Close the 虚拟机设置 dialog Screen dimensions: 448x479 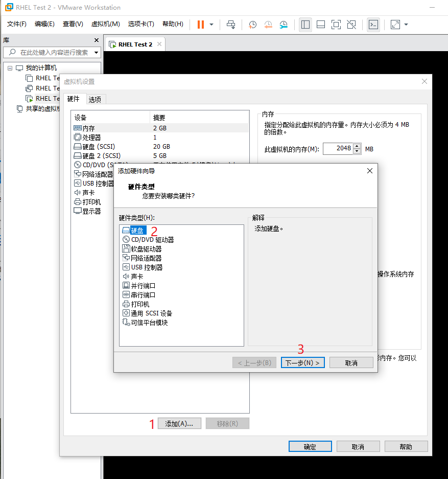pos(424,81)
